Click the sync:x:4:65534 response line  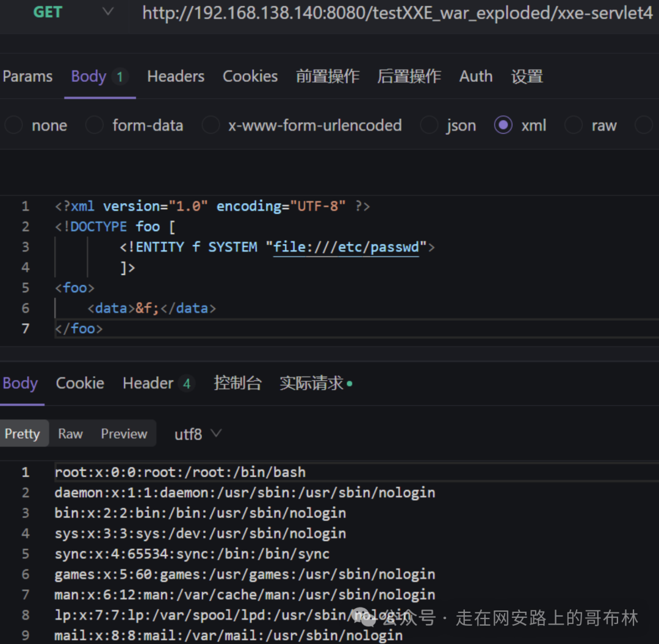pos(192,554)
